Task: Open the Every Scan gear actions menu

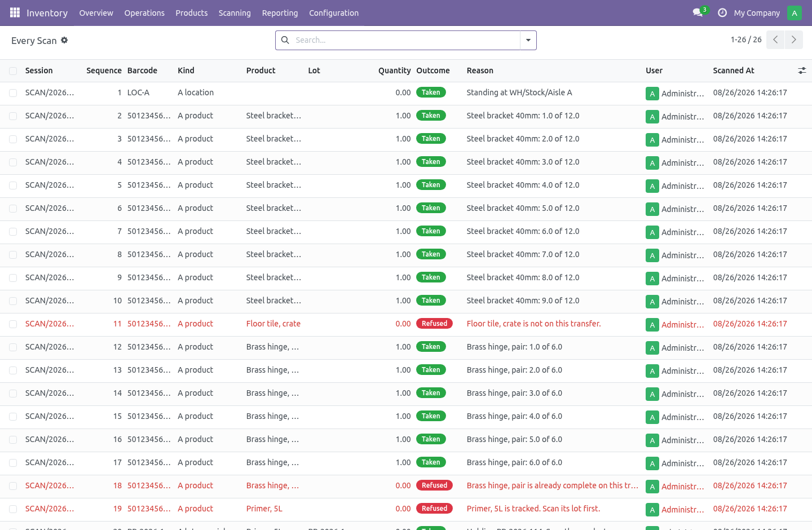Action: click(64, 40)
